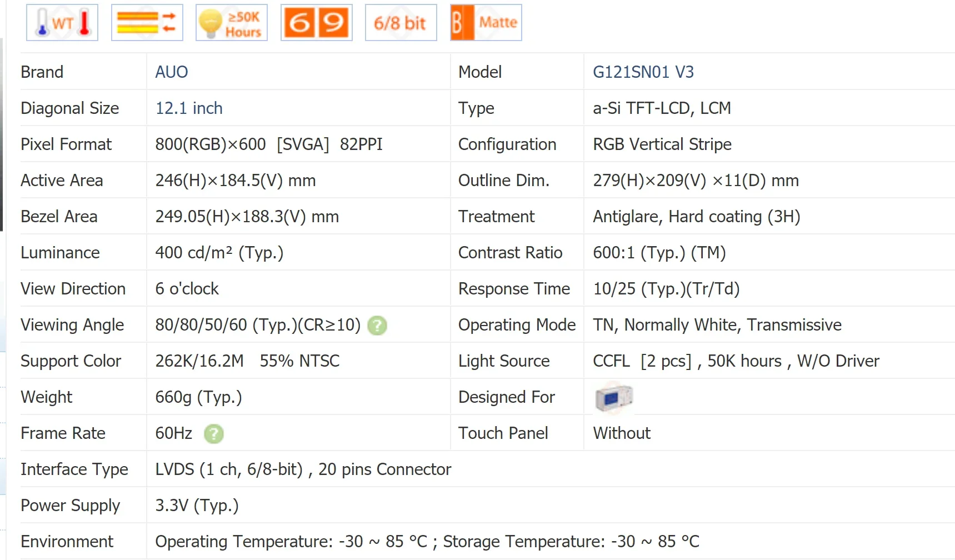Image resolution: width=955 pixels, height=560 pixels.
Task: Select the 262K/16.2M 55% NTSC color value
Action: click(x=247, y=361)
